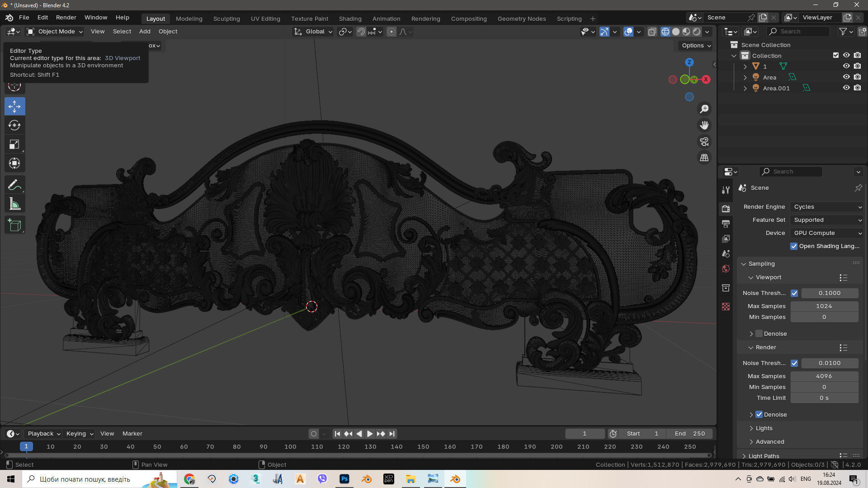Open the File menu
Screen dimensions: 868x488
tap(24, 18)
